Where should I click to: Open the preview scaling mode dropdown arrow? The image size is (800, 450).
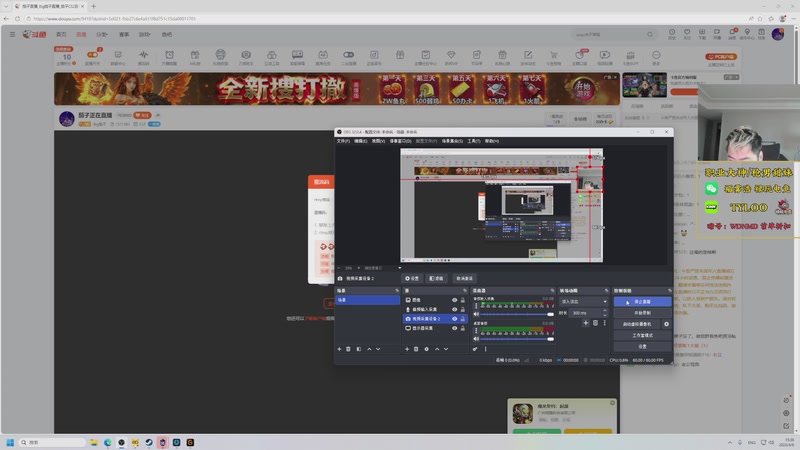pyautogui.click(x=399, y=268)
